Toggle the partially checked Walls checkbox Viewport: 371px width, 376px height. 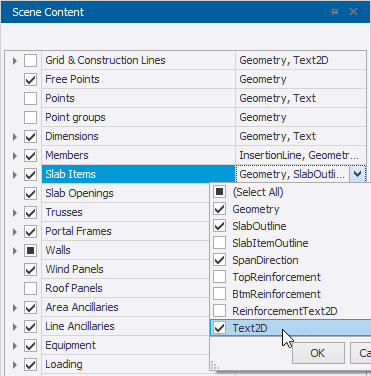click(x=30, y=251)
